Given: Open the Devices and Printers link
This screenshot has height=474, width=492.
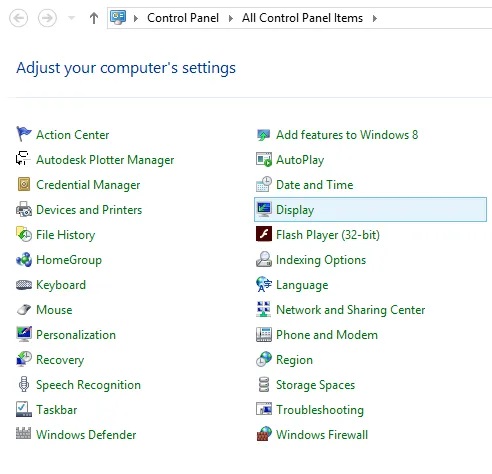Looking at the screenshot, I should (89, 210).
